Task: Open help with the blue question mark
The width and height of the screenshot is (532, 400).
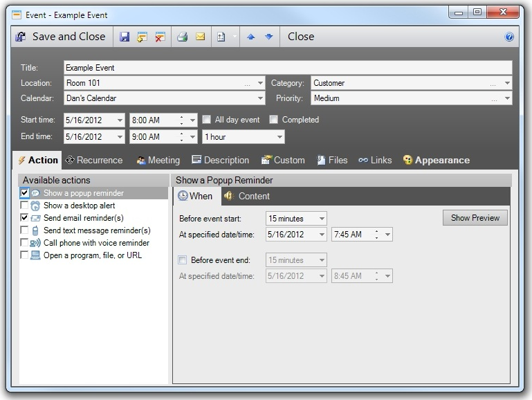Action: (510, 37)
